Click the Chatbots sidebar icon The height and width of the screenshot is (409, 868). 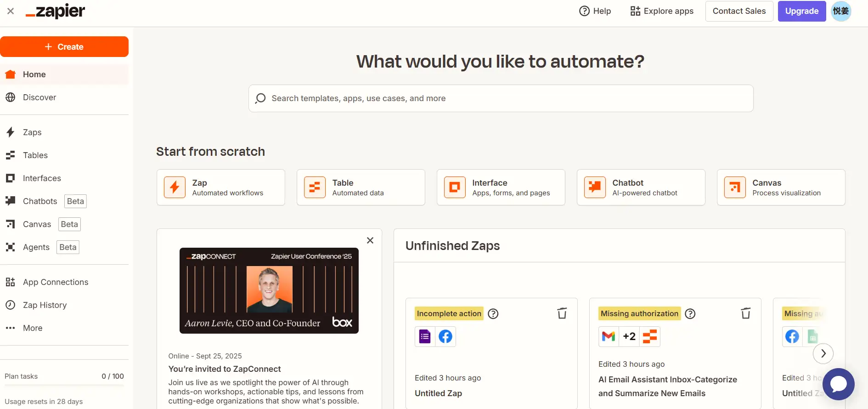11,201
